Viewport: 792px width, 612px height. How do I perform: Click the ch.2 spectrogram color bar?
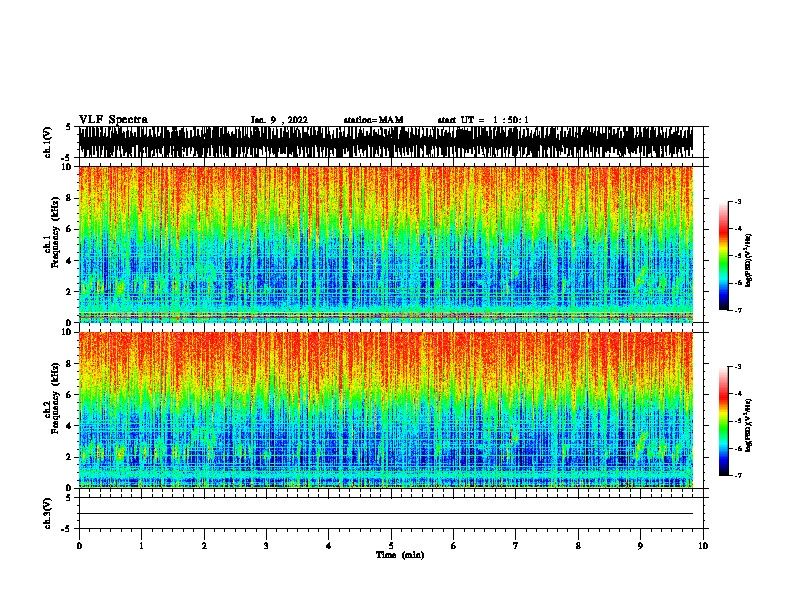pos(723,421)
